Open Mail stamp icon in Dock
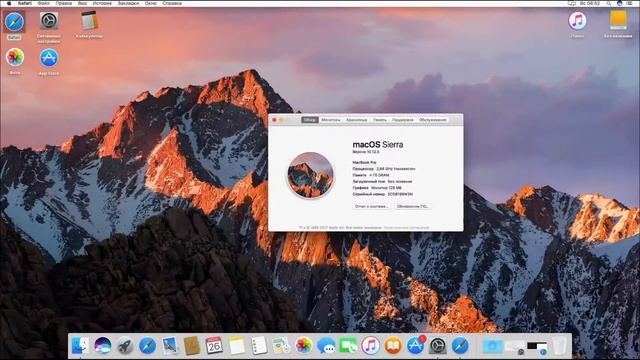The image size is (640, 360). (x=169, y=346)
